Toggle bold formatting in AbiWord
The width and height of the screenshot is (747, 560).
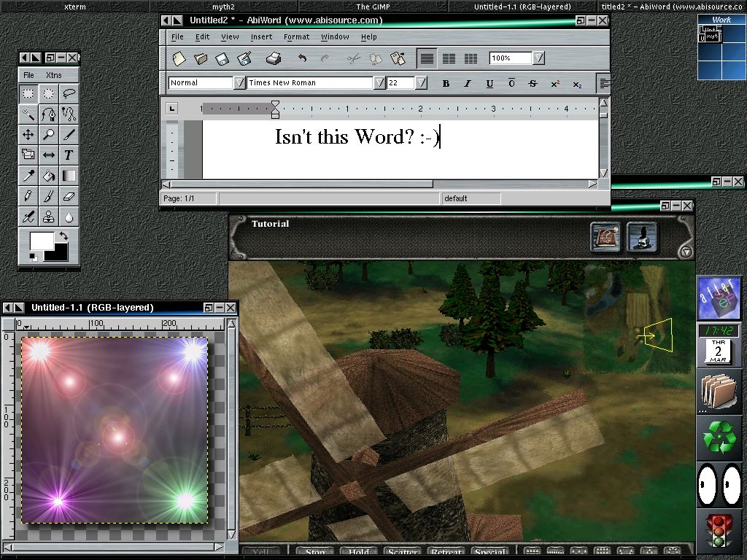[446, 83]
